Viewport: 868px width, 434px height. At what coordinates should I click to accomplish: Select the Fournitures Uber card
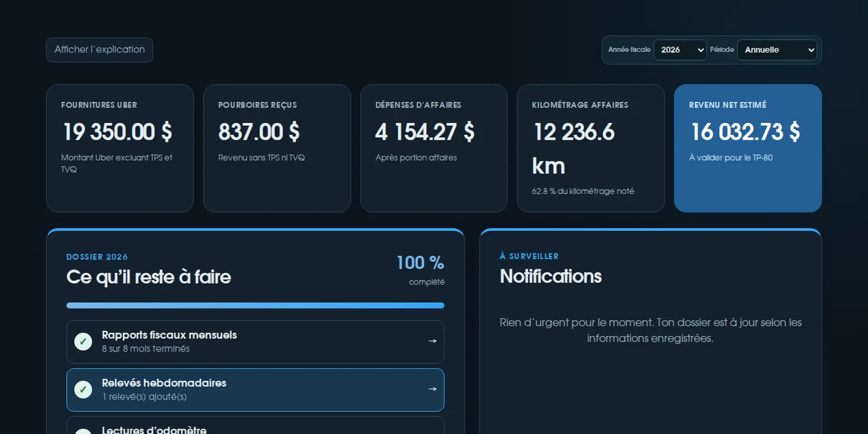[120, 148]
